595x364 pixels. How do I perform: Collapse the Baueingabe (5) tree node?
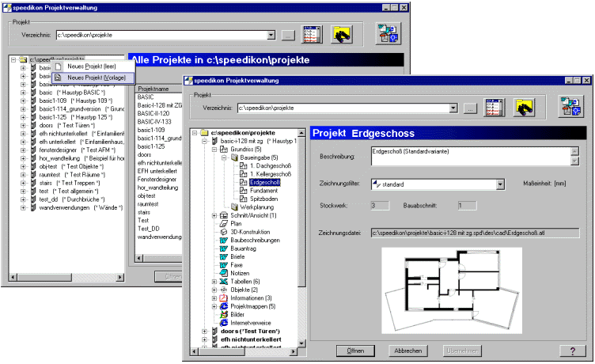pyautogui.click(x=224, y=157)
